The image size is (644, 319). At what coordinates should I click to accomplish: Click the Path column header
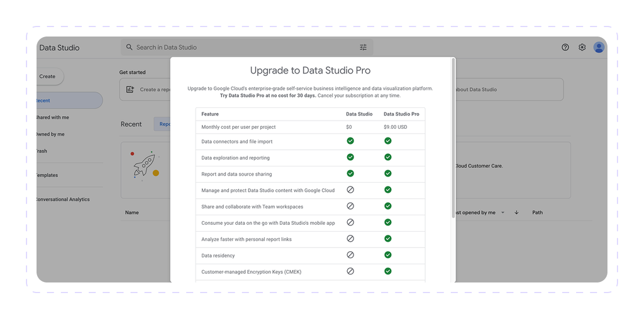537,212
